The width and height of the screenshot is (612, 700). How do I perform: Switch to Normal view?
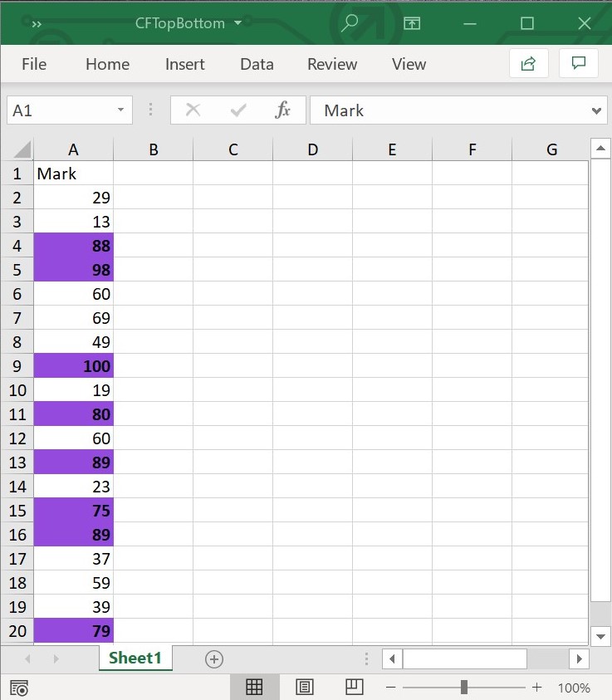click(x=254, y=687)
